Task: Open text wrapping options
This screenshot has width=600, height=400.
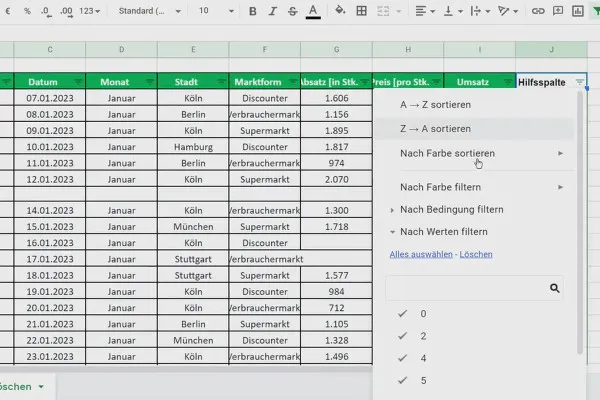Action: pos(480,11)
